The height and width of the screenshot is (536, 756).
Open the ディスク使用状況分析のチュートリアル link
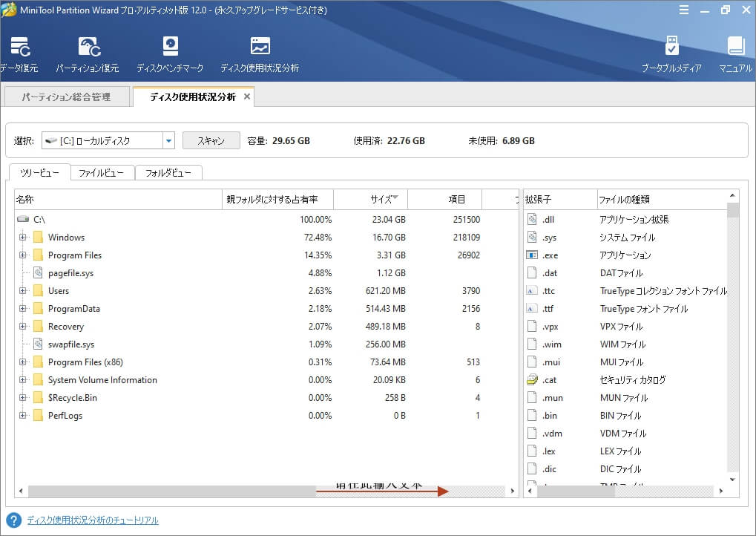pos(93,520)
